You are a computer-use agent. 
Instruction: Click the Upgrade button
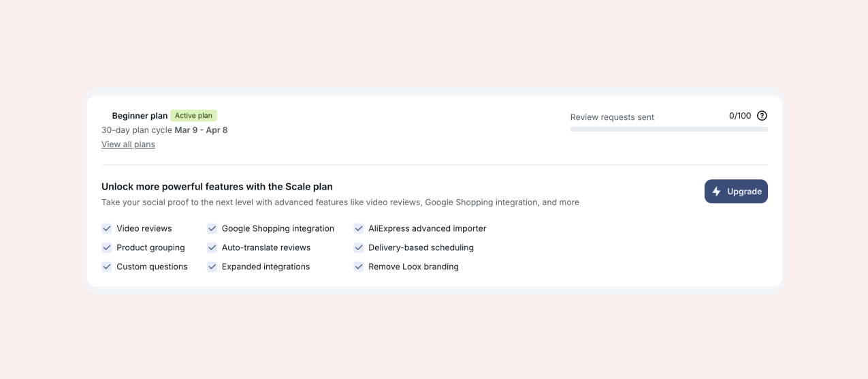[736, 192]
